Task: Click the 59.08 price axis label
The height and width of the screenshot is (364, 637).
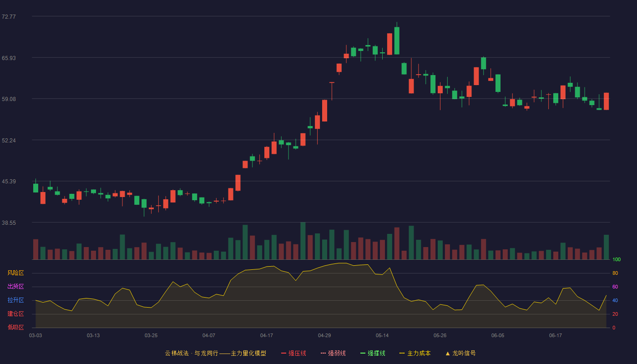Action: [x=9, y=99]
